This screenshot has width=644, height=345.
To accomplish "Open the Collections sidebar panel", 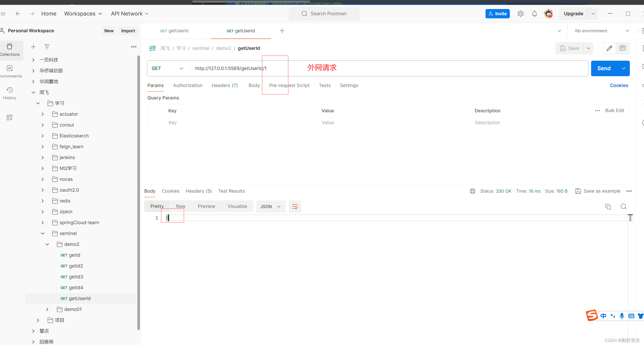I will point(10,50).
